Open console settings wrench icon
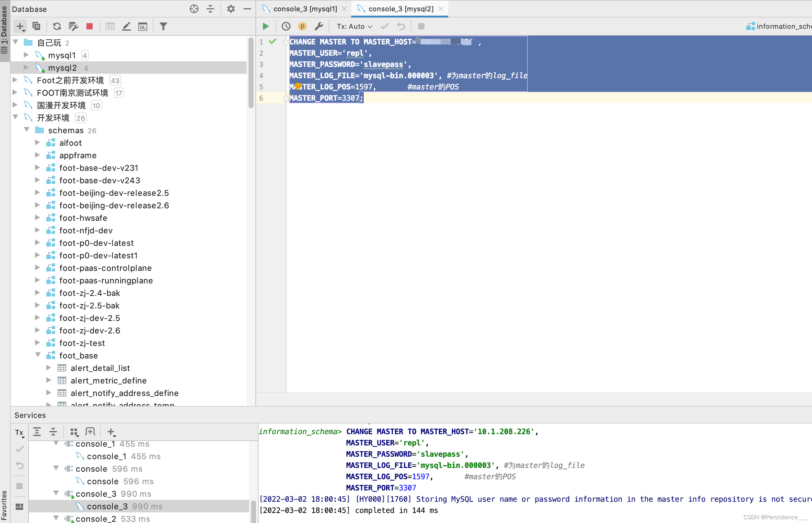This screenshot has width=812, height=523. click(318, 26)
